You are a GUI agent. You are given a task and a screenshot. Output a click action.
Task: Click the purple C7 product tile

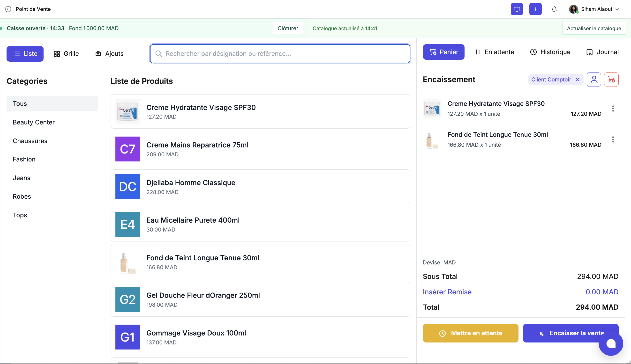[128, 149]
